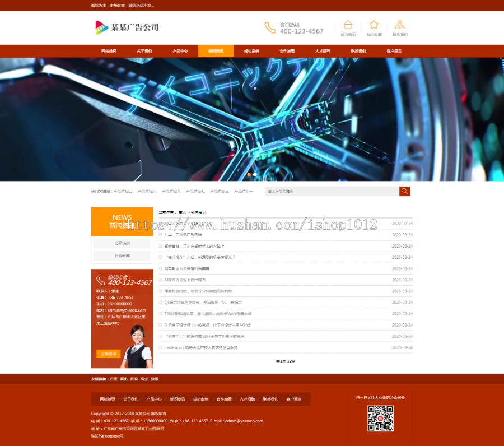
Task: Click the search magnifier icon
Action: (405, 191)
